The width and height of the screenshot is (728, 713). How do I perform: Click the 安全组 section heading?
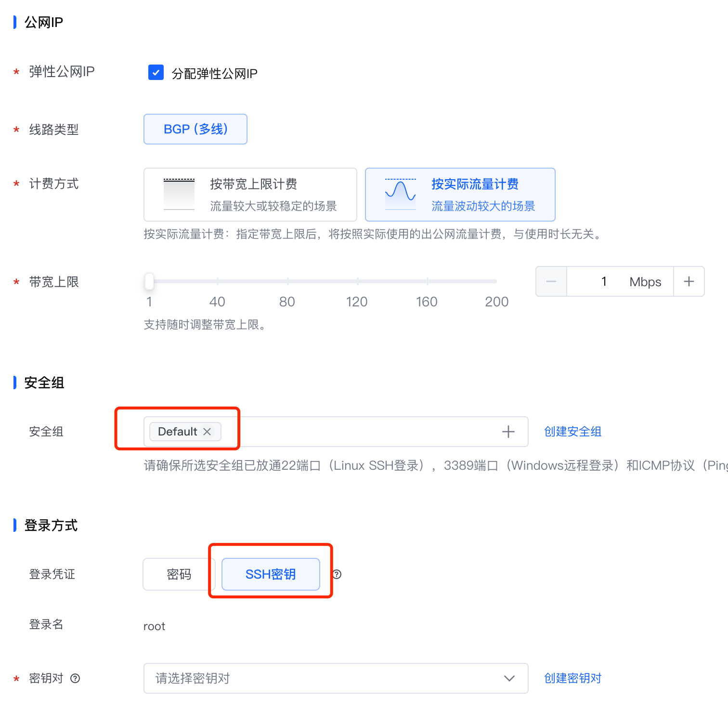click(44, 383)
